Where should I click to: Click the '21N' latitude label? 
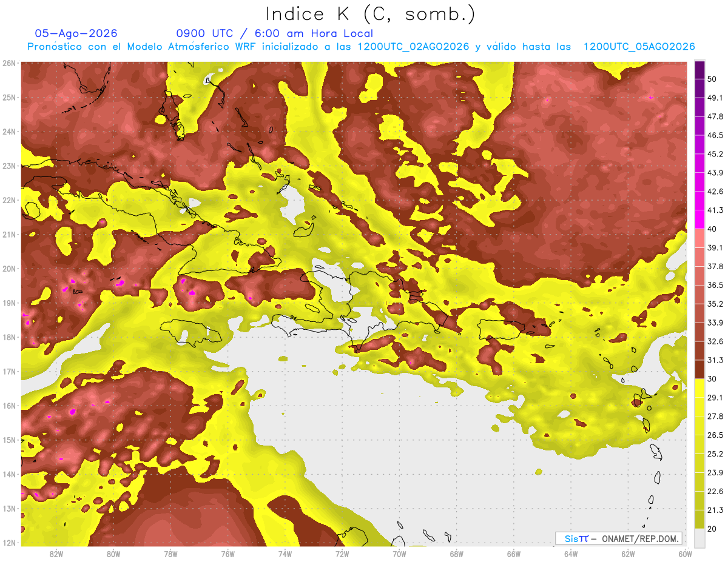9,234
